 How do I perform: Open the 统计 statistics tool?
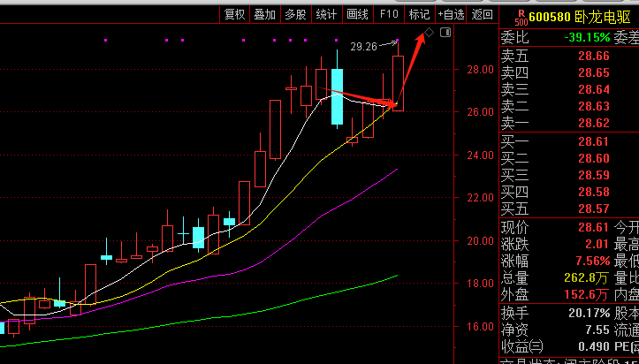pyautogui.click(x=326, y=15)
